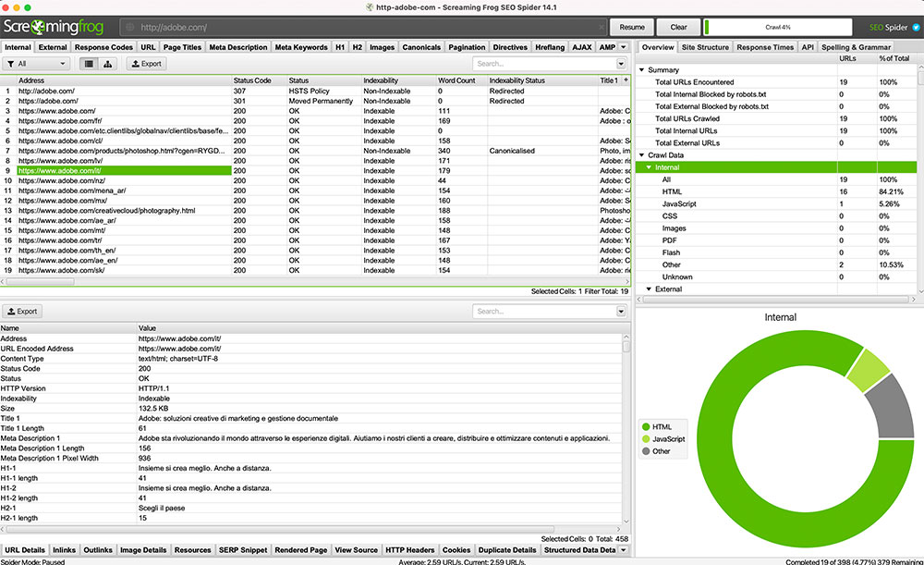Add column with the plus icon
The height and width of the screenshot is (565, 924).
point(626,80)
